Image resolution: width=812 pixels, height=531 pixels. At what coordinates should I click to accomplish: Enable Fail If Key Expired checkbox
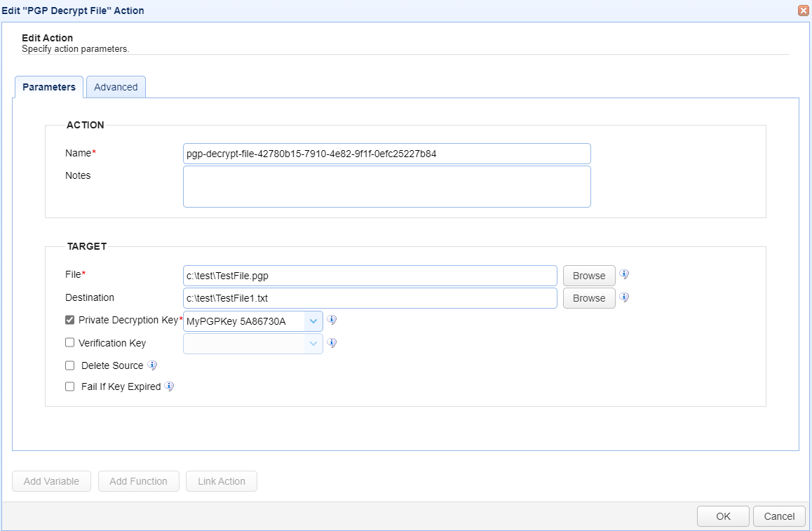pos(69,387)
